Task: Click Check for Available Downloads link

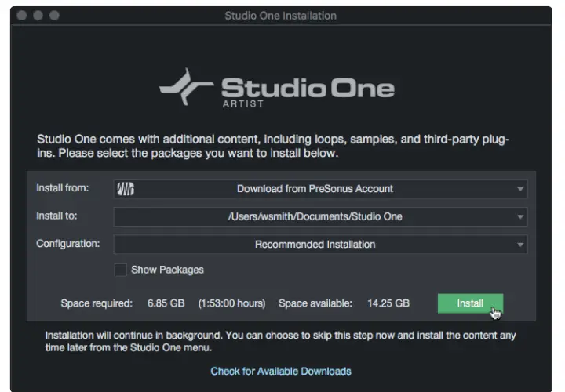Action: [281, 371]
